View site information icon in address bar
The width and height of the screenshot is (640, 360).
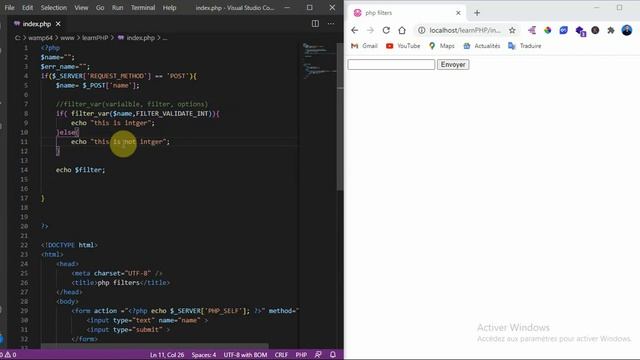pyautogui.click(x=422, y=30)
